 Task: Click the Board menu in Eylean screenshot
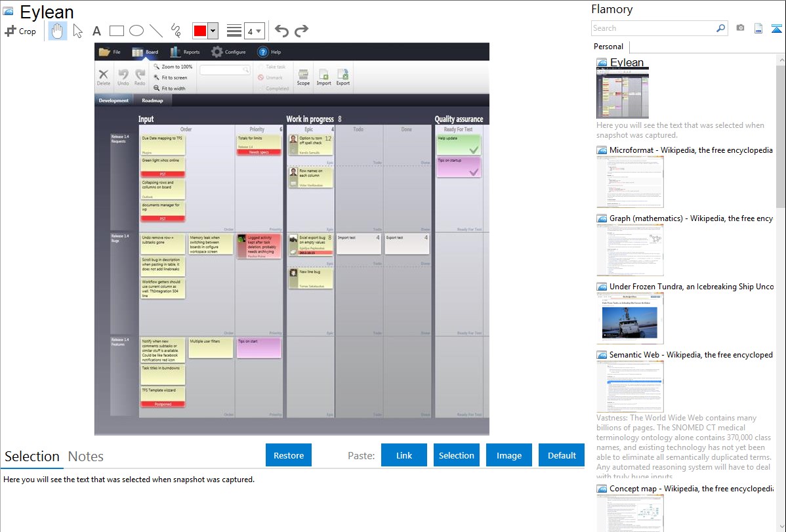tap(145, 52)
